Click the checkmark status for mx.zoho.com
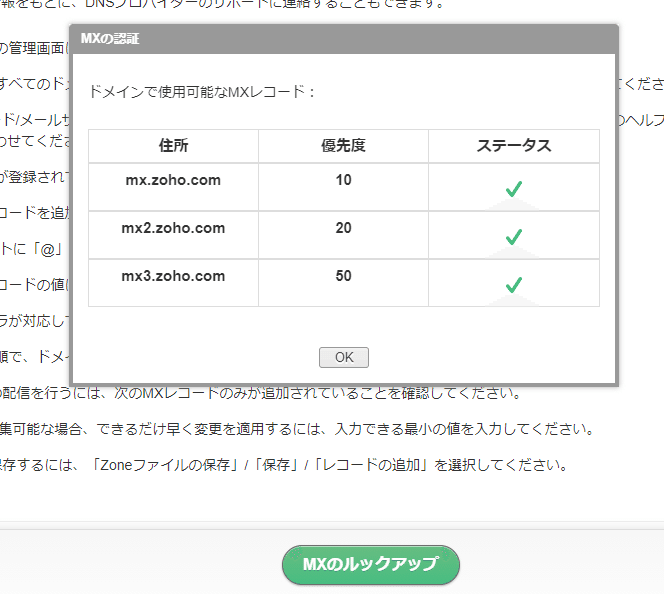 click(x=514, y=189)
